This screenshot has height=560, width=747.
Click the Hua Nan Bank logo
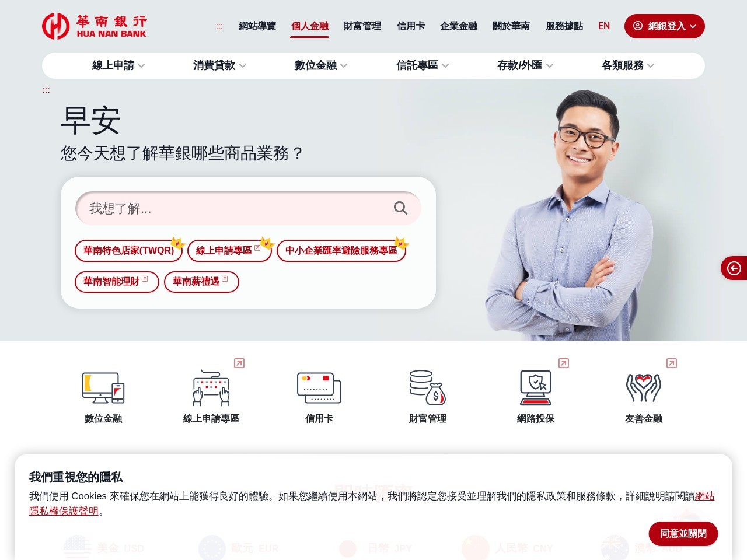click(94, 26)
